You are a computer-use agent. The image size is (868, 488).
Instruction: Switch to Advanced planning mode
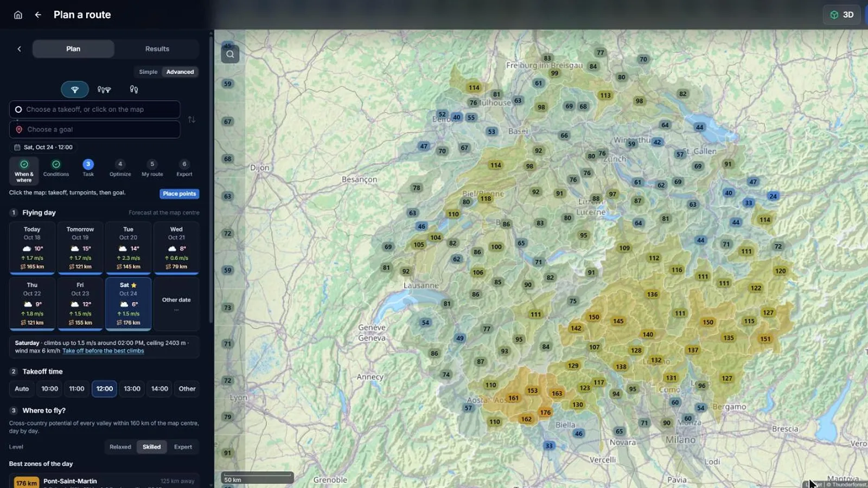(180, 72)
